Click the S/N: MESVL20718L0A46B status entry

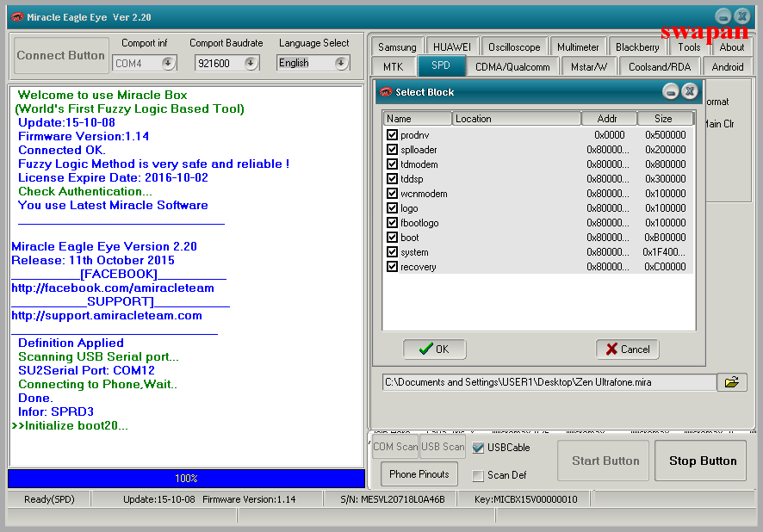[x=392, y=499]
